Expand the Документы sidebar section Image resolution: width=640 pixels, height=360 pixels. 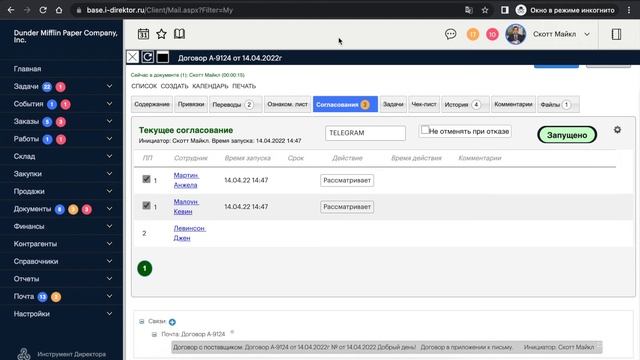coord(109,209)
